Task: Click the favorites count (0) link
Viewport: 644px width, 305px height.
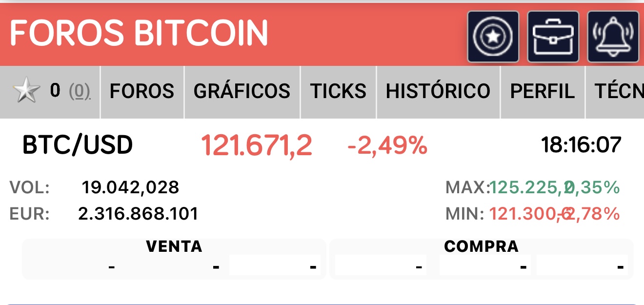Action: click(79, 91)
